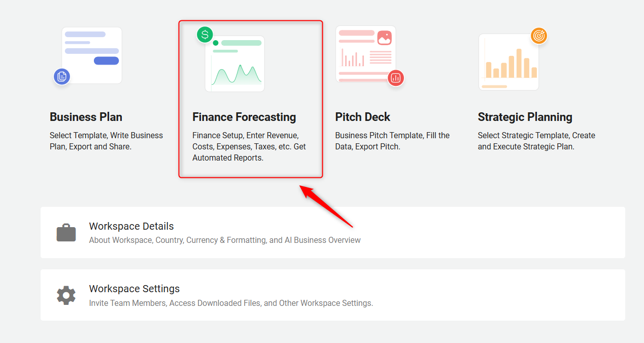Image resolution: width=644 pixels, height=343 pixels.
Task: Click the gear icon for Workspace Settings
Action: tap(66, 295)
